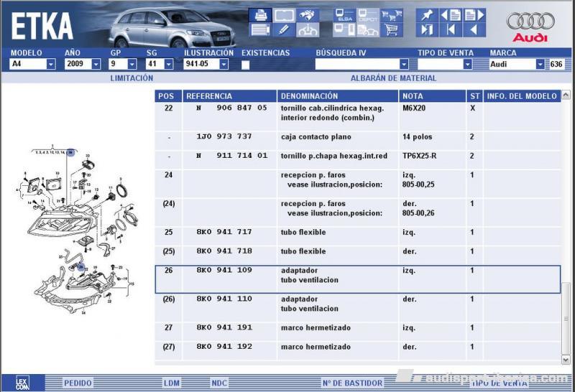Open the binoculars search tool
Image resolution: width=575 pixels, height=392 pixels.
pyautogui.click(x=308, y=15)
